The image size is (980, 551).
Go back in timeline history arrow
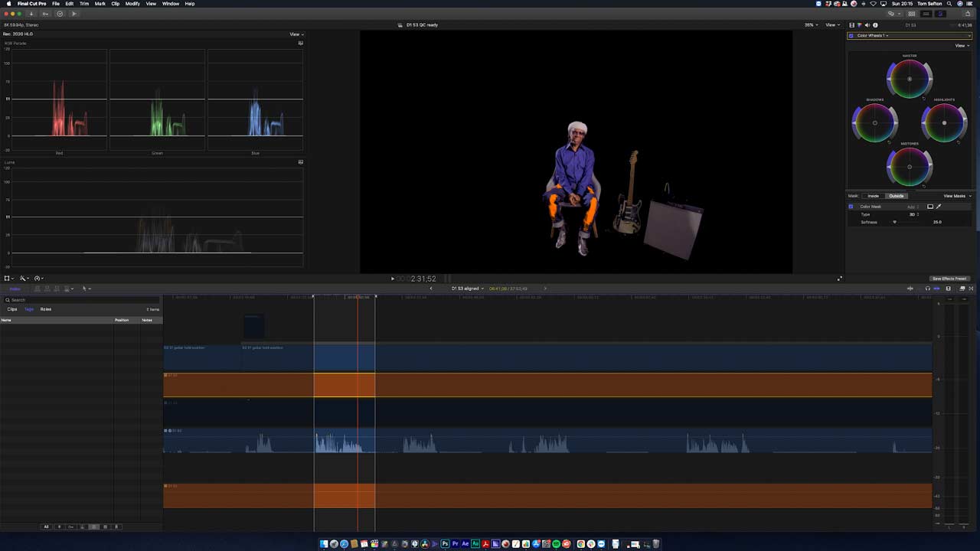tap(431, 289)
